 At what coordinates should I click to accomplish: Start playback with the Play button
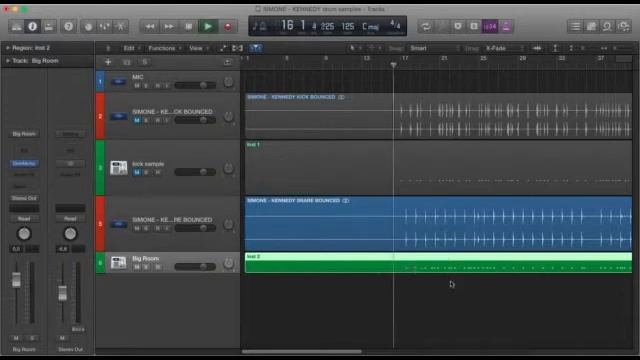pyautogui.click(x=208, y=27)
